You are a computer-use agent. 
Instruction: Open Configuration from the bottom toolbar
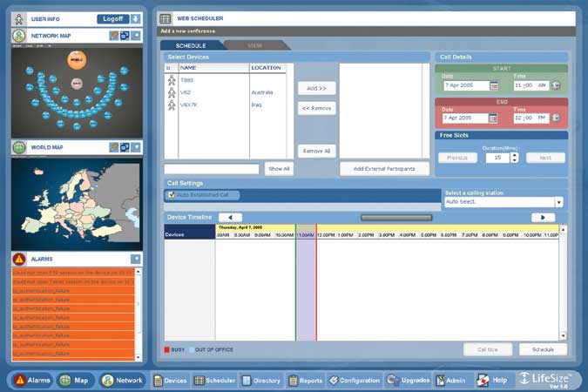[x=355, y=380]
